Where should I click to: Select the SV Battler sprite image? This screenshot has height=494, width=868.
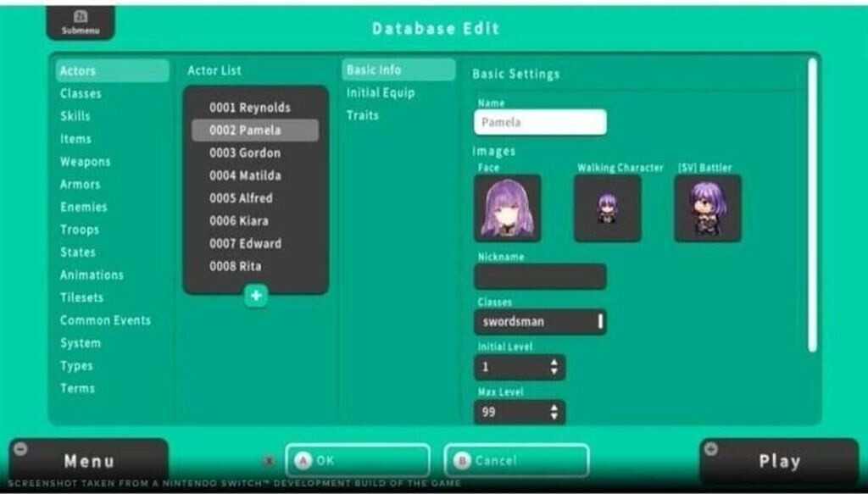(707, 208)
